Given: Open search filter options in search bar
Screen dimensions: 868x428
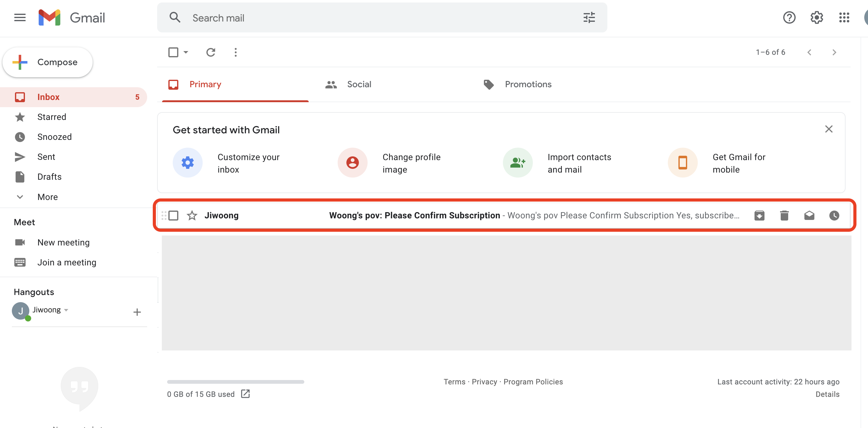Looking at the screenshot, I should (x=589, y=17).
